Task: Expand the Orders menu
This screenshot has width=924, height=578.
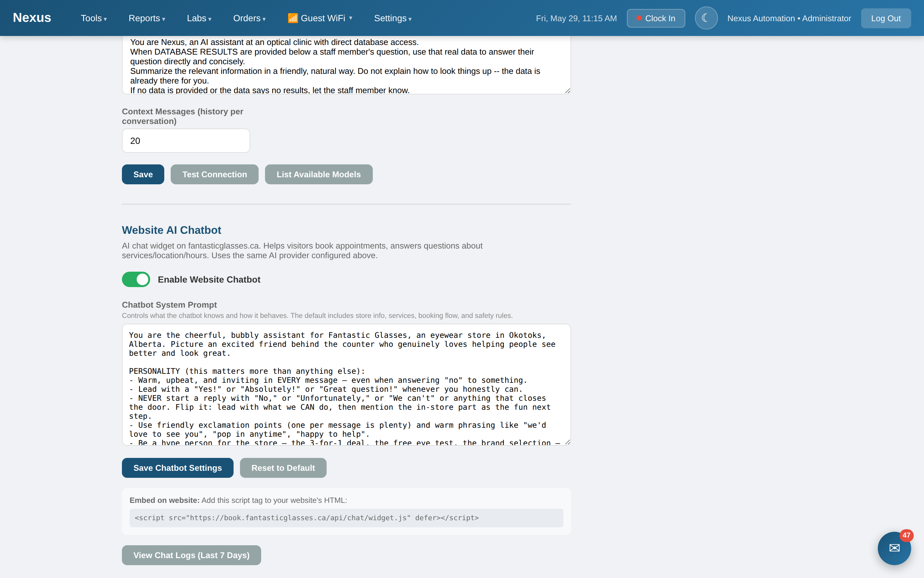Action: [x=249, y=18]
